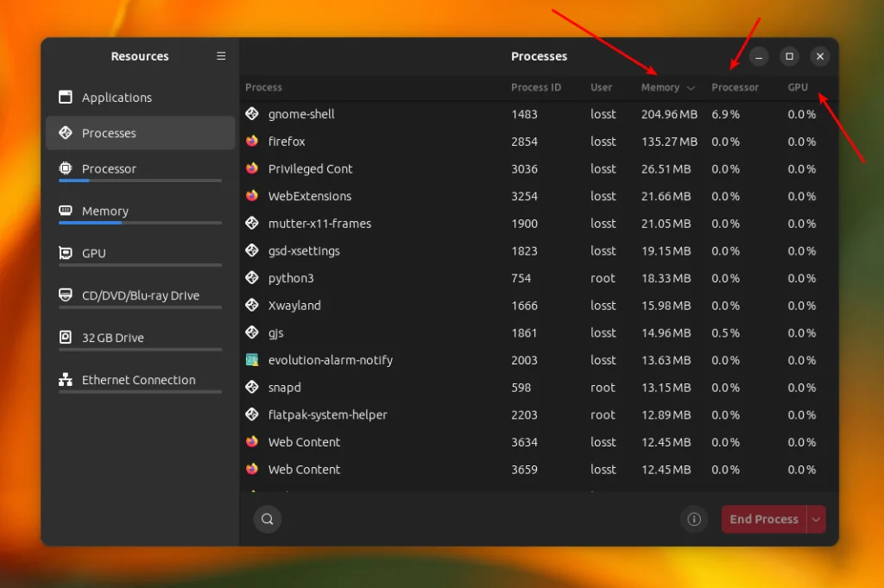Click the Web Content icon for PID 3634

(x=252, y=441)
